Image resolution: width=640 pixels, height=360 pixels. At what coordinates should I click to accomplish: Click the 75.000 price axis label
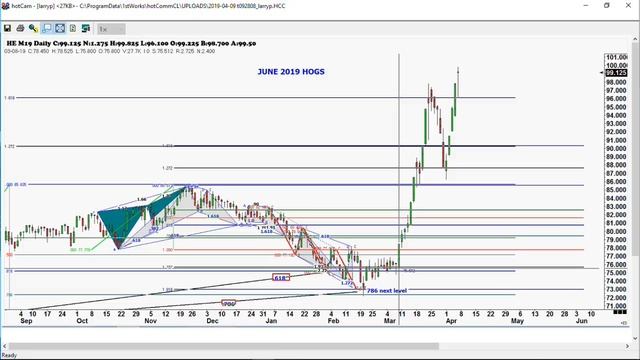[616, 273]
